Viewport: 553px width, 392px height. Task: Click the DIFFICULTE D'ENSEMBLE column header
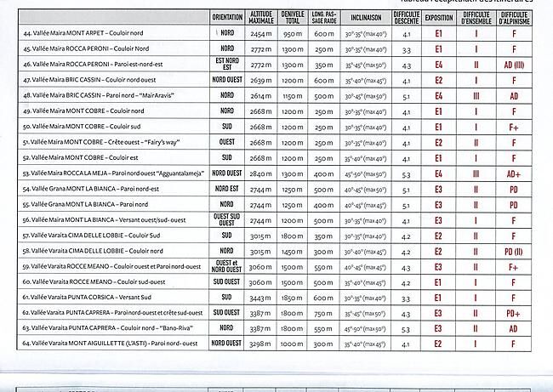476,18
